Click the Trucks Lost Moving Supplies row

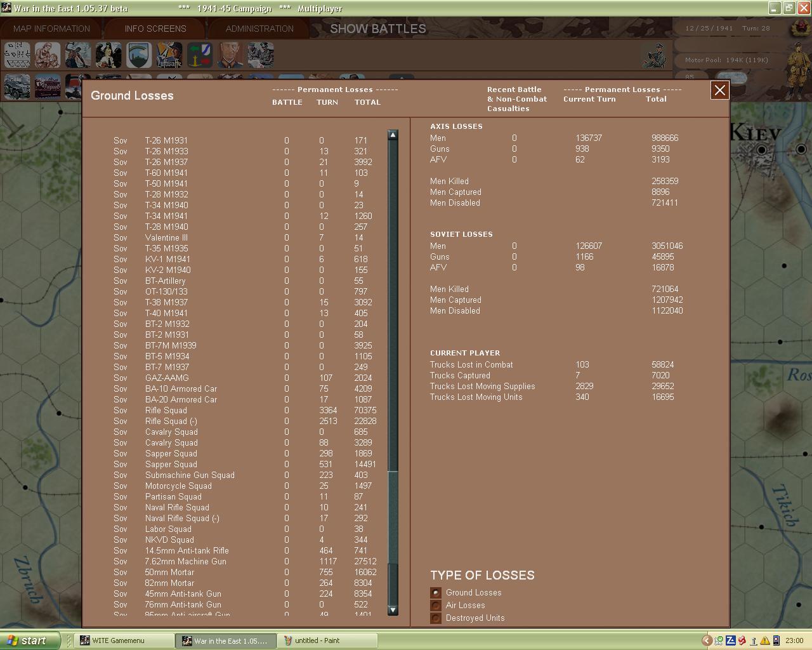coord(552,387)
